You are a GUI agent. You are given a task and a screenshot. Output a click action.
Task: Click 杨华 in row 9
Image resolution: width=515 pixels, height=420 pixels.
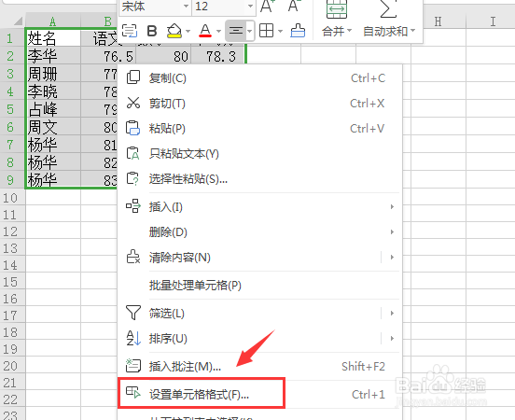click(x=53, y=180)
